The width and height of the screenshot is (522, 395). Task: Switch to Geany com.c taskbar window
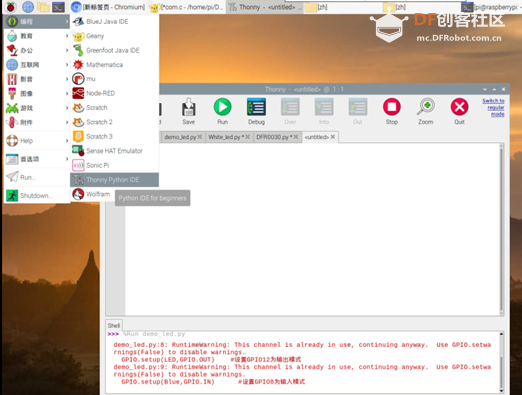coord(187,7)
